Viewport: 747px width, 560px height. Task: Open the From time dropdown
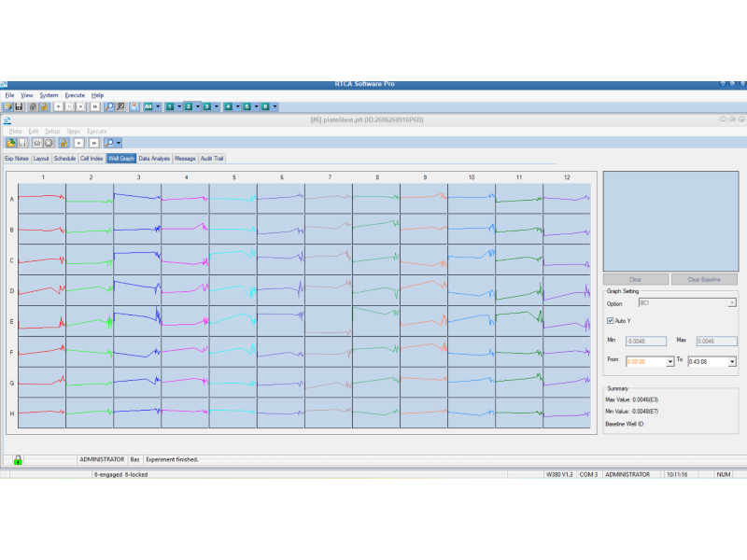click(670, 362)
